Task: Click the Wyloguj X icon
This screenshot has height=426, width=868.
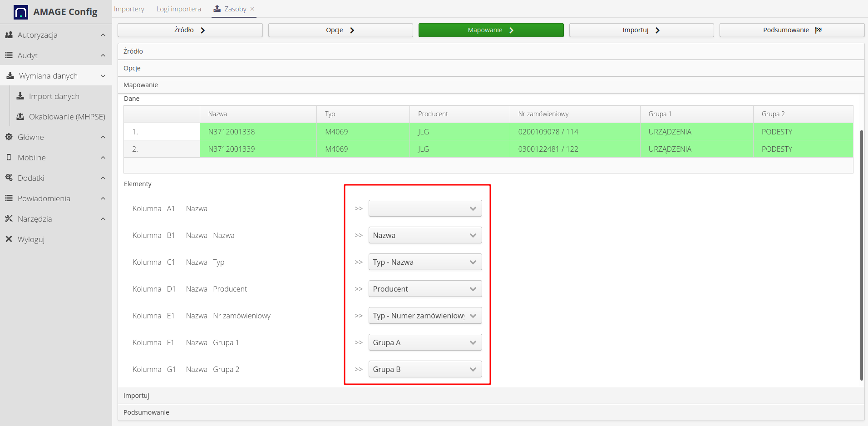Action: [9, 239]
